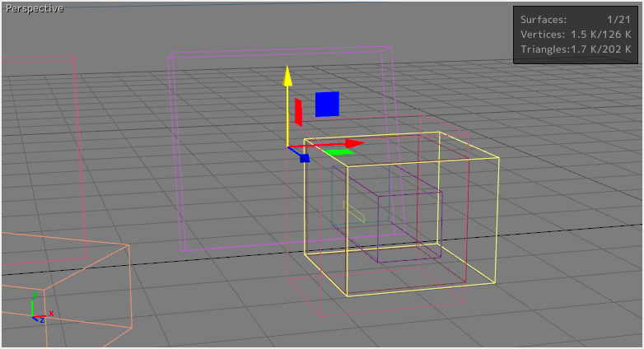
Task: Select the red plane handle of the gizmo
Action: [x=299, y=112]
